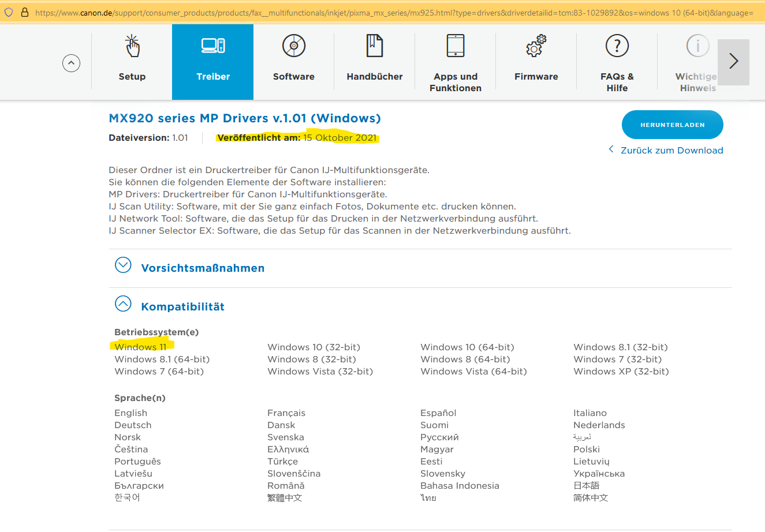765x532 pixels.
Task: Click Windows 10 (32-bit) entry
Action: click(314, 347)
